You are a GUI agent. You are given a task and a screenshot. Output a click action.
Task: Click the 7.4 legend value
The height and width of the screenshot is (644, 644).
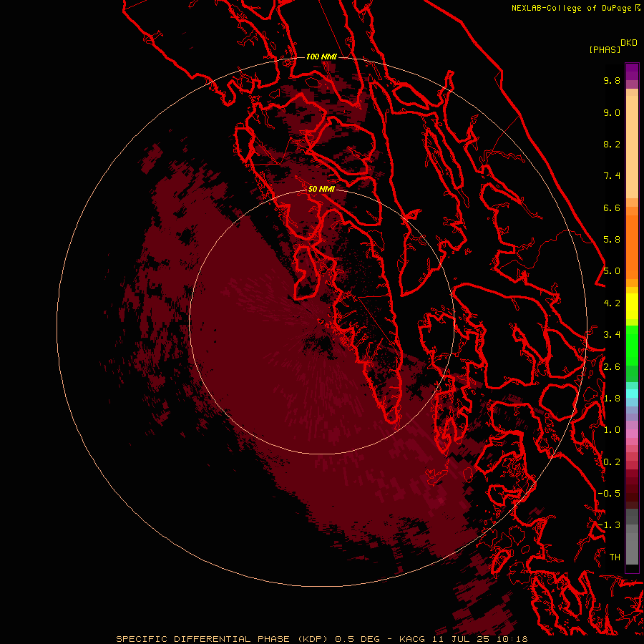[612, 176]
